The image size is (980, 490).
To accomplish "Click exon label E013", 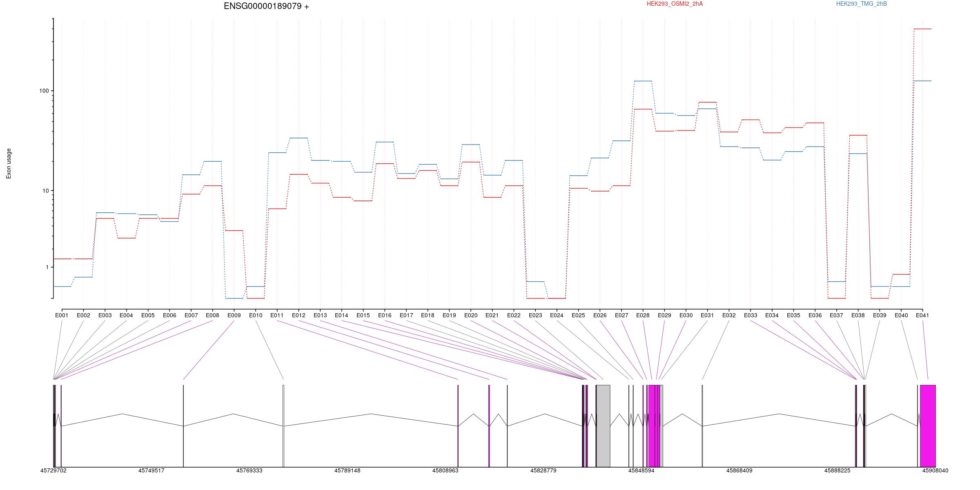I will point(320,315).
